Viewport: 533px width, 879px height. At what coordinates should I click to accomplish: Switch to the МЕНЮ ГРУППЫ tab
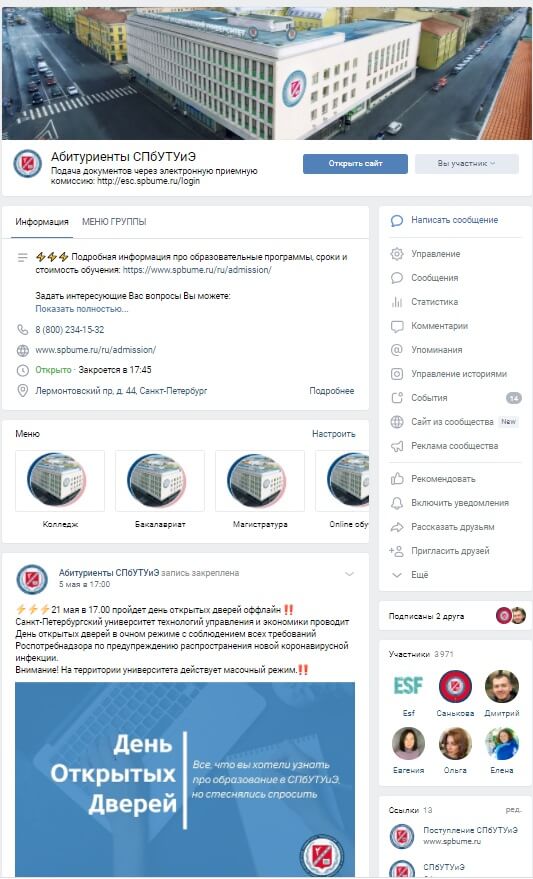[114, 222]
